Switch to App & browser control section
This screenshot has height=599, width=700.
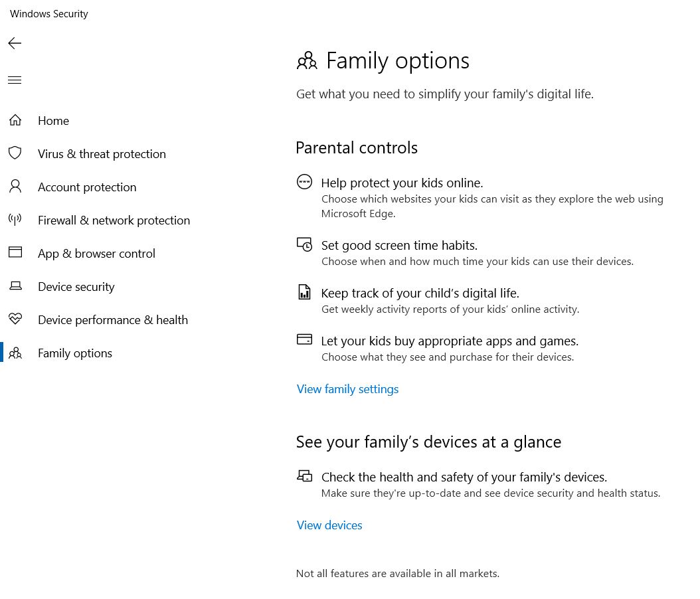pyautogui.click(x=96, y=254)
